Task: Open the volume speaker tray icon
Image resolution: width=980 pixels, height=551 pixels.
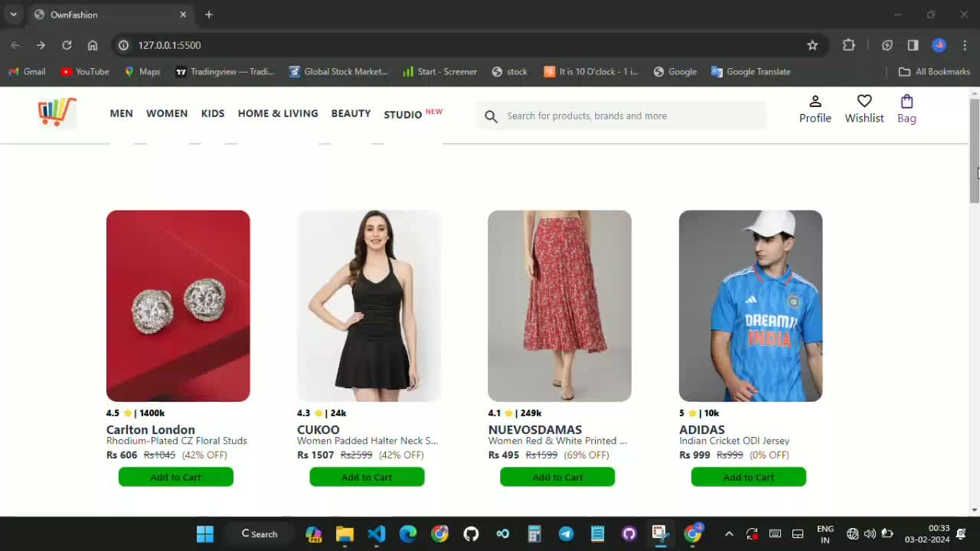Action: click(x=870, y=534)
